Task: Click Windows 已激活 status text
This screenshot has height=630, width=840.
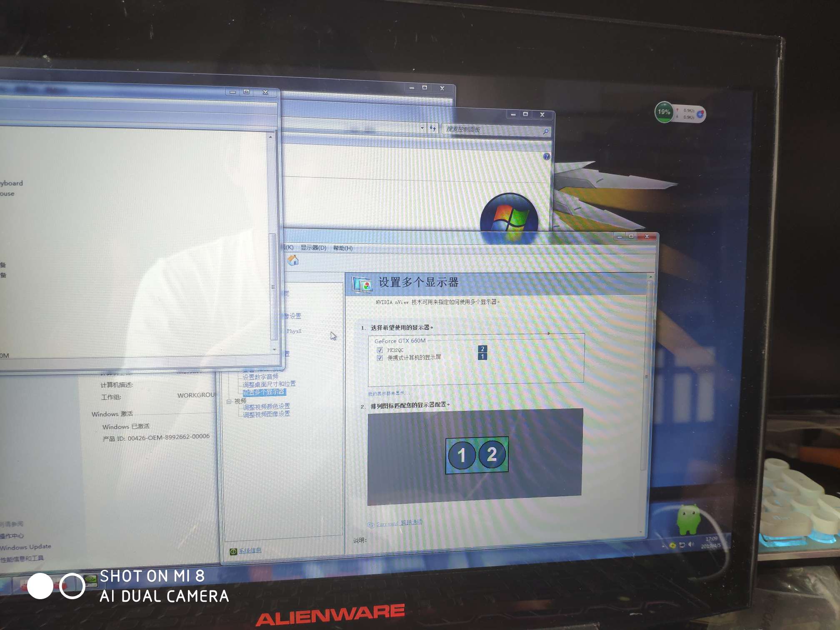Action: point(126,427)
